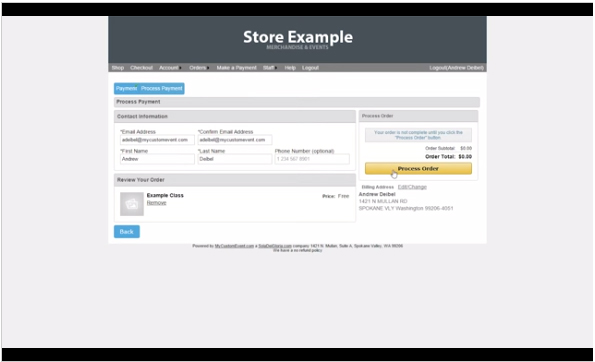Click the Example Class product thumbnail

click(132, 204)
